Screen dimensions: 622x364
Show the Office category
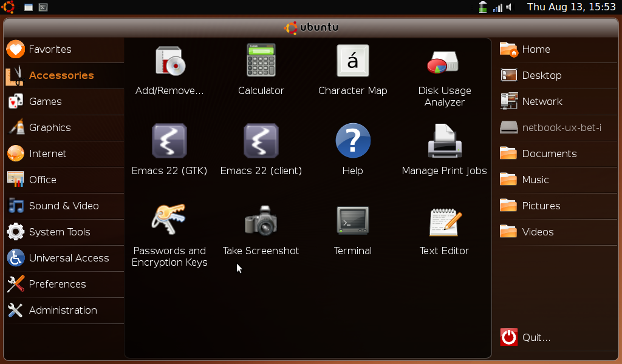pos(64,180)
